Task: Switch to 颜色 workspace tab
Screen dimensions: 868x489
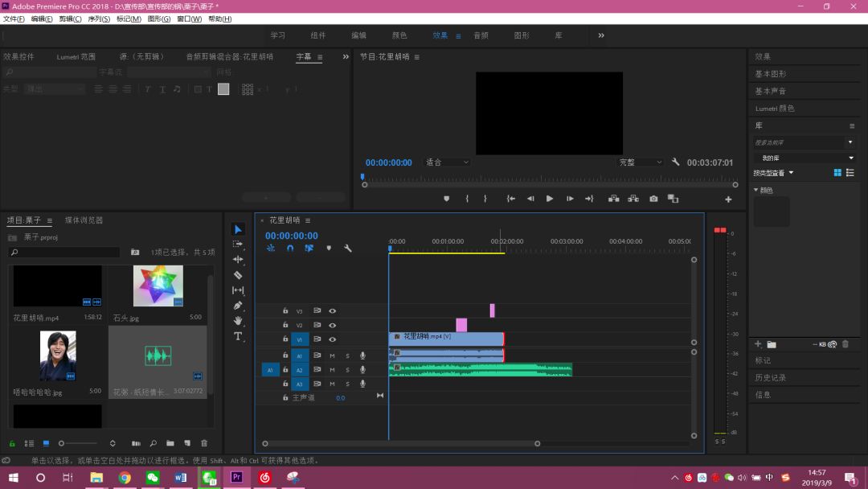Action: point(399,35)
